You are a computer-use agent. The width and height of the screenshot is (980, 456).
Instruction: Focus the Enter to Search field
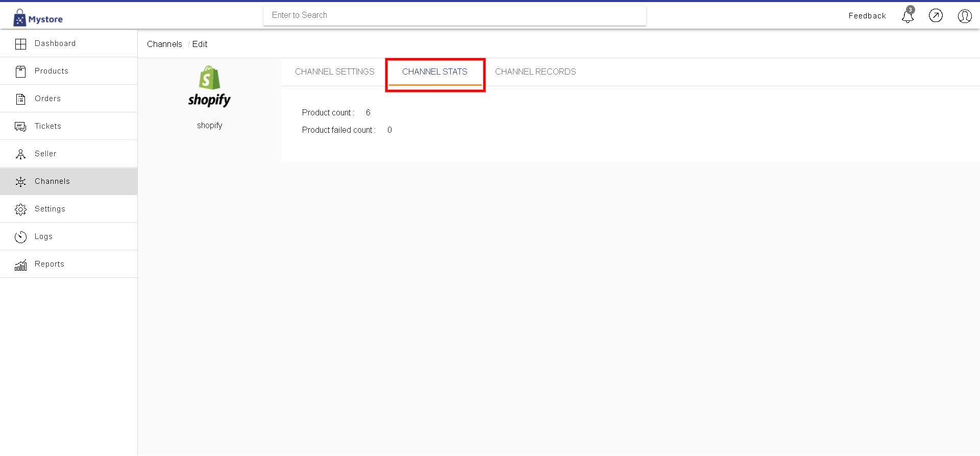point(455,16)
